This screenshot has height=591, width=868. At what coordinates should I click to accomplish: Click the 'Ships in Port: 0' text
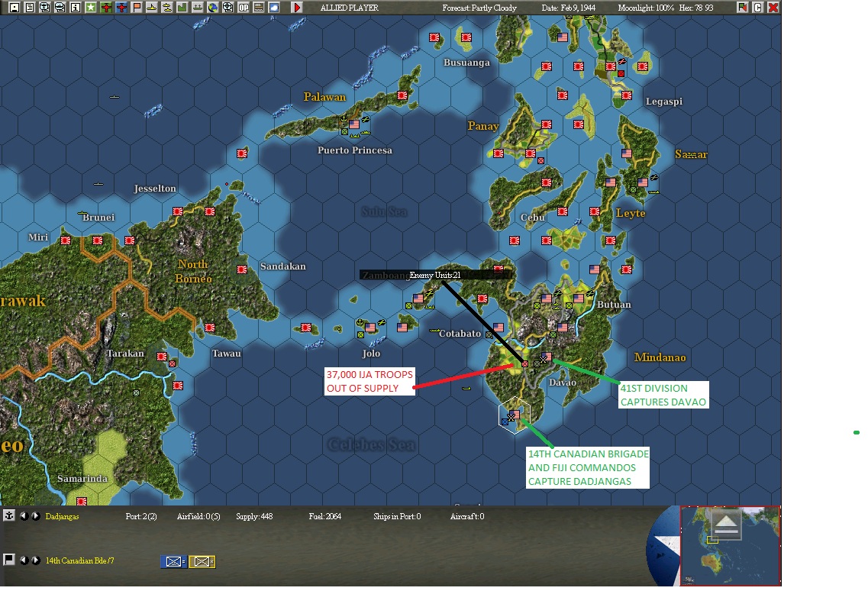(x=397, y=516)
